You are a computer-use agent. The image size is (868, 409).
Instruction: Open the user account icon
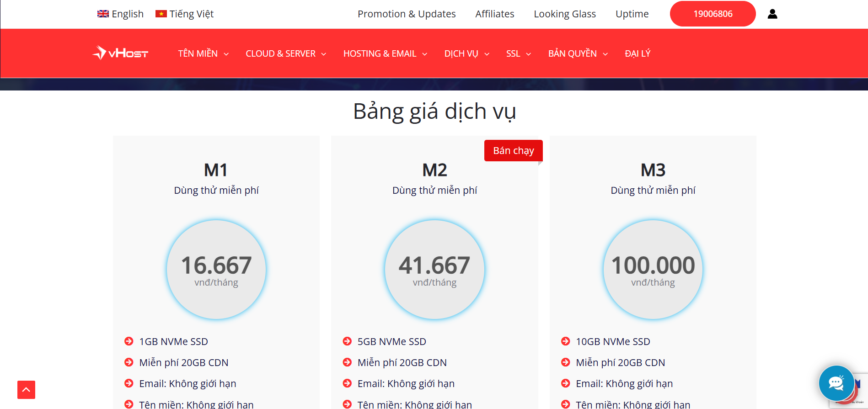[x=772, y=14]
